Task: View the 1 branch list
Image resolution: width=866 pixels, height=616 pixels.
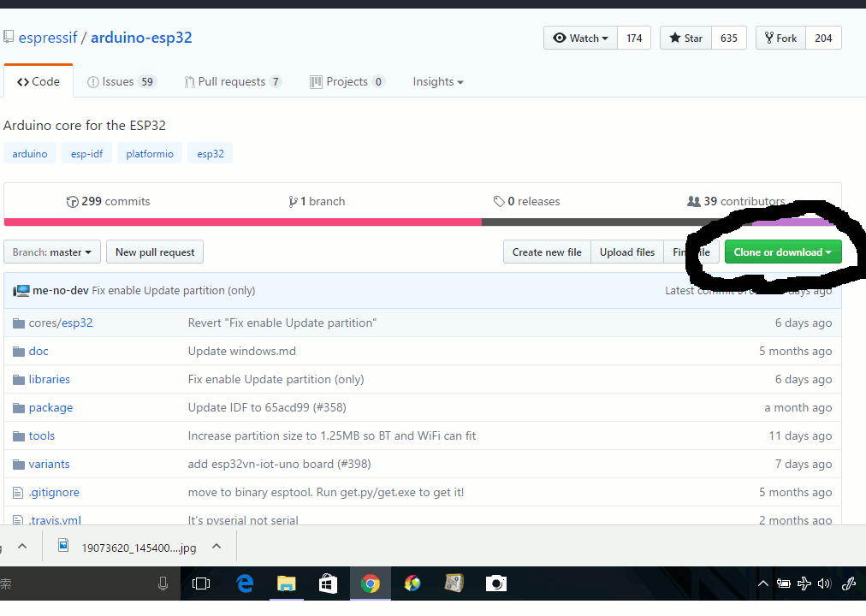Action: [x=317, y=201]
